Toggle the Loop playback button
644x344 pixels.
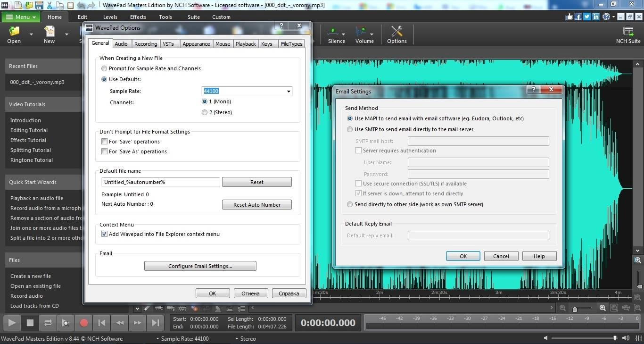48,323
